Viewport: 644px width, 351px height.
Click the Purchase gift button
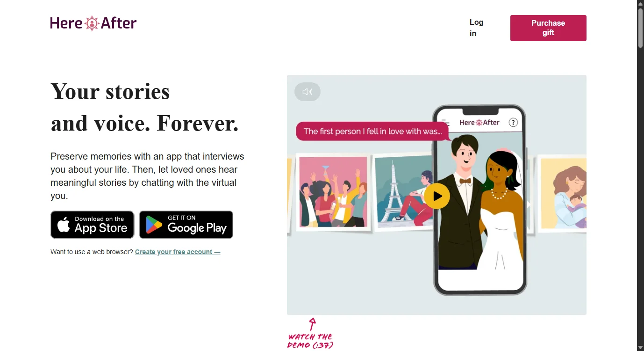pos(548,28)
